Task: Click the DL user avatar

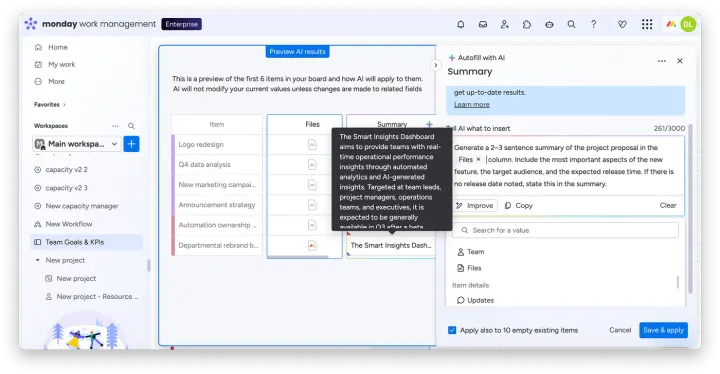Action: [688, 24]
